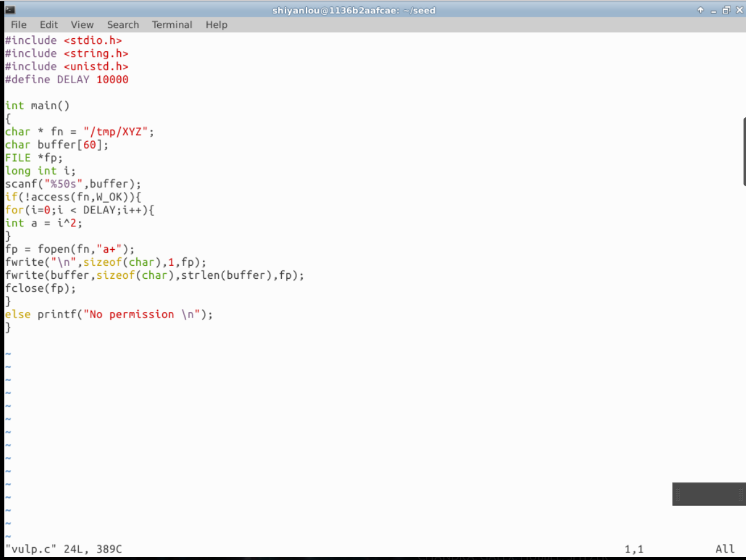Maximize the terminal window
Screen dimensions: 746x560
click(726, 10)
